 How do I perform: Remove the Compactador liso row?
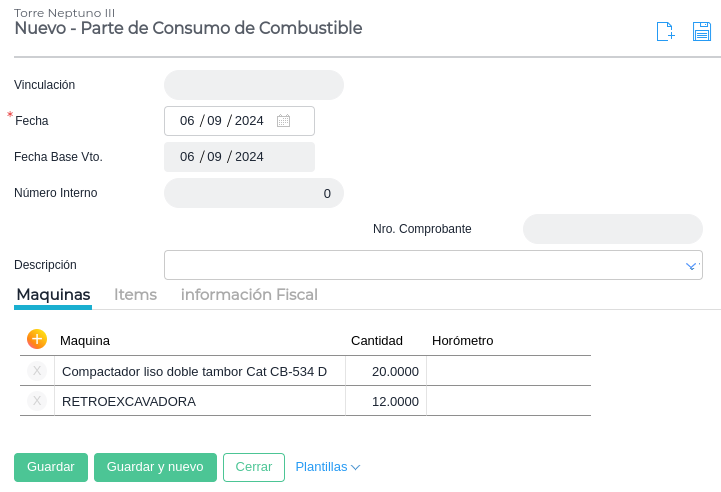pyautogui.click(x=37, y=371)
